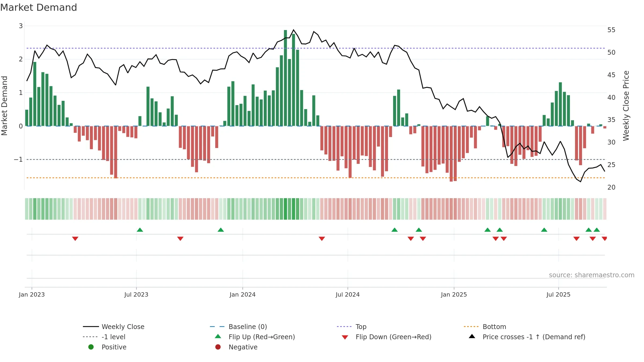Click the 'Market Demand' chart title
Screen dimensions: 644x362
coord(39,8)
